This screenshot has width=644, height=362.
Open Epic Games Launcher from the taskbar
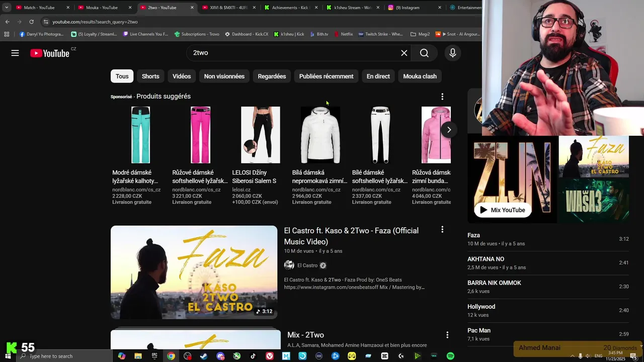coord(154,356)
